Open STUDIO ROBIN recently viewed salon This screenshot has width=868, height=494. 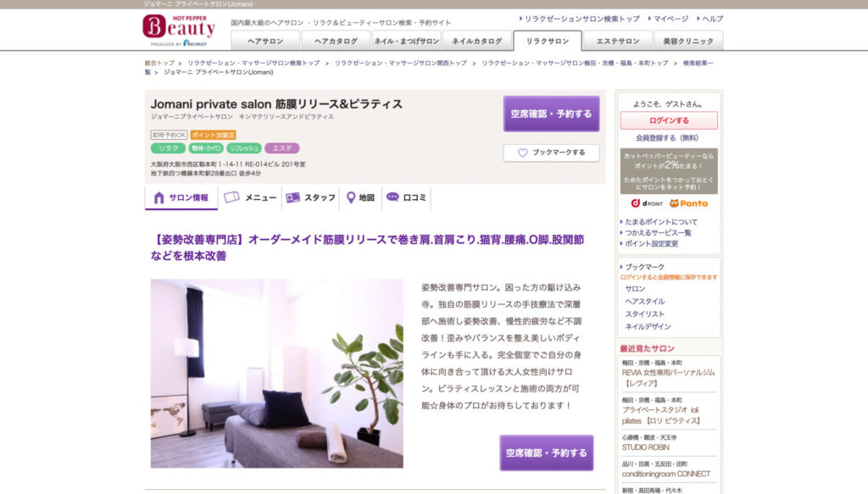coord(645,447)
